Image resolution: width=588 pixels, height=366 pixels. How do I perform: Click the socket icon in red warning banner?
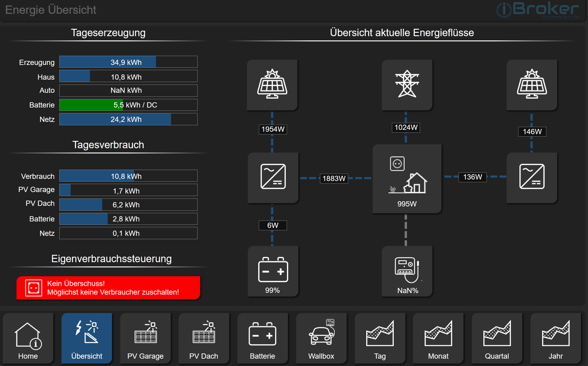33,288
